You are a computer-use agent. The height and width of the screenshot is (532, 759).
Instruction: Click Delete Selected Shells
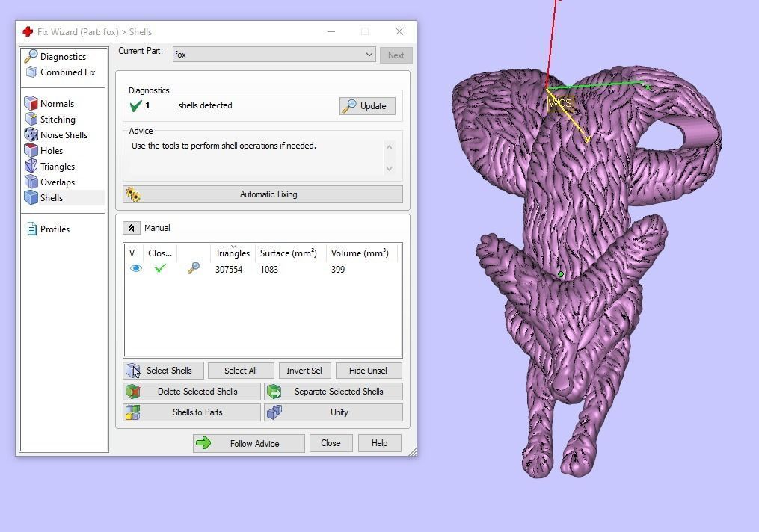[191, 392]
